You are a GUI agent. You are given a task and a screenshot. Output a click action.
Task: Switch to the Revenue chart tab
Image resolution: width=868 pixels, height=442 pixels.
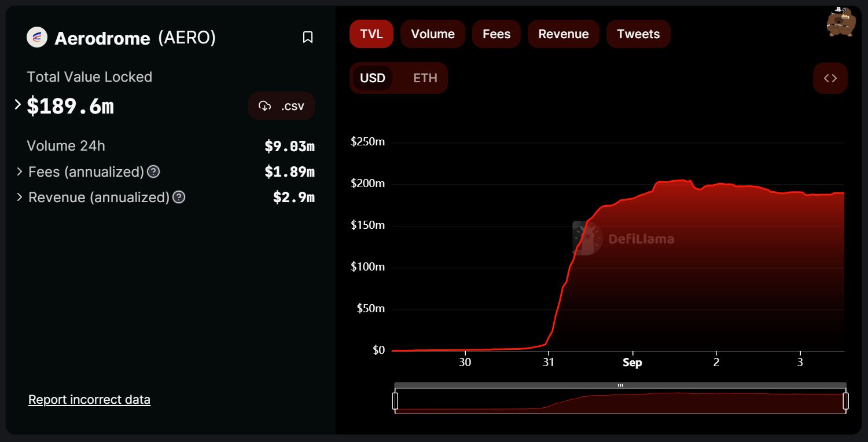(564, 34)
